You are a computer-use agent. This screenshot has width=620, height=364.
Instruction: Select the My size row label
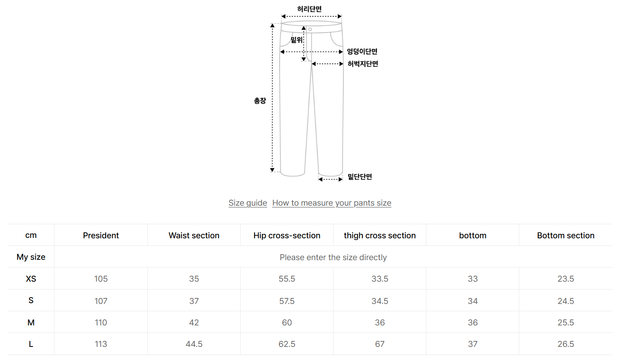tap(31, 257)
